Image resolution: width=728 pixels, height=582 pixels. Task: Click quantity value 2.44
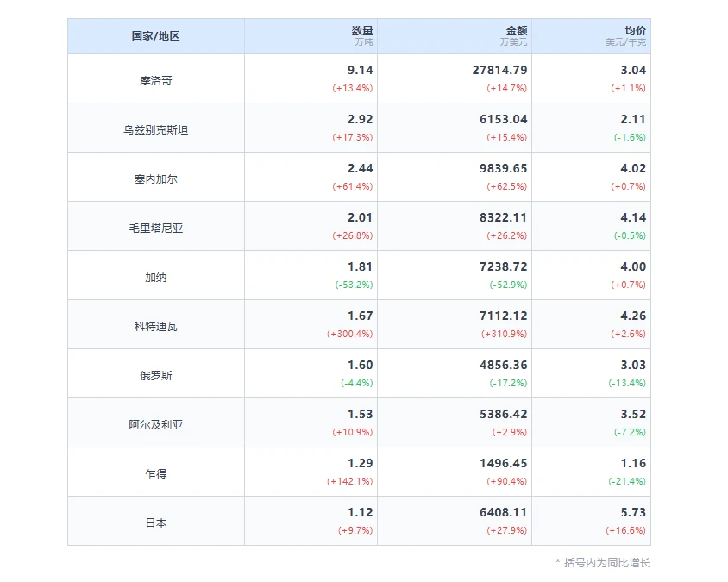point(361,168)
